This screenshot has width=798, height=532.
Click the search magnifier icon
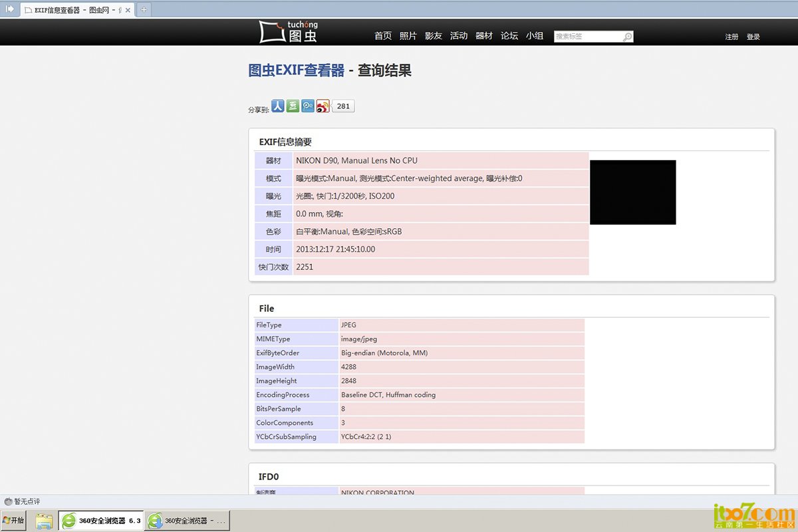pos(627,37)
